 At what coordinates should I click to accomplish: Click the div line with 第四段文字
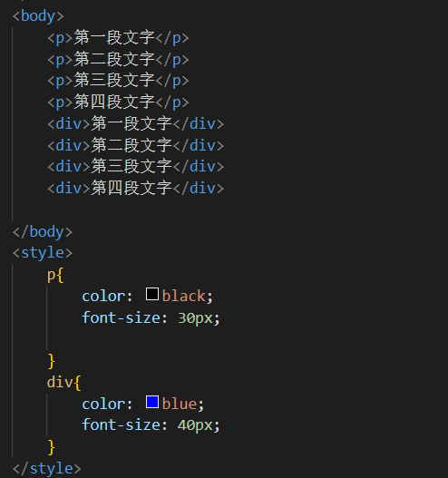(136, 188)
